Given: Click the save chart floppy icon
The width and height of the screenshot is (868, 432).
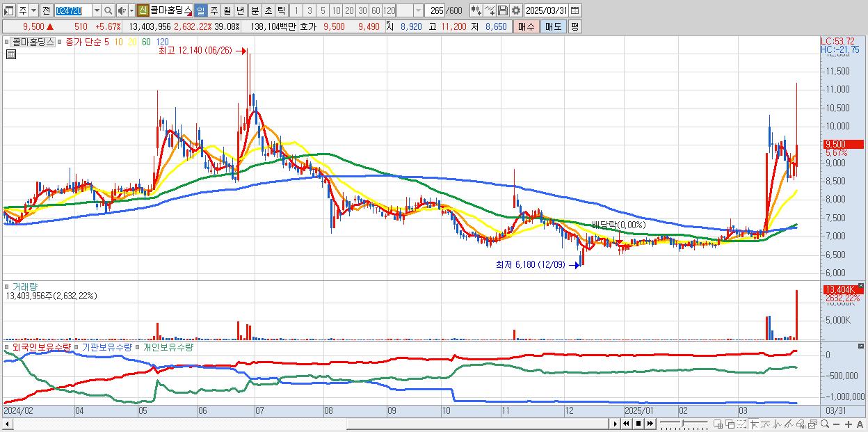Looking at the screenshot, I should click(x=503, y=10).
